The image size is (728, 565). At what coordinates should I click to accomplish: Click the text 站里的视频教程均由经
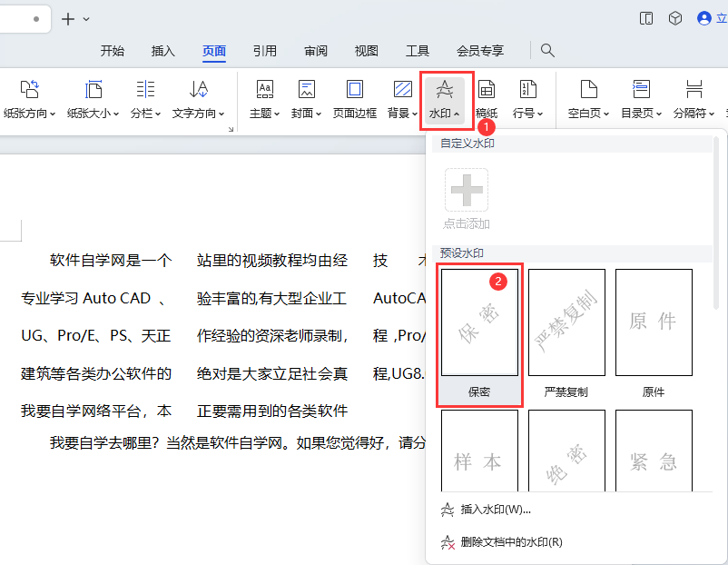click(272, 260)
